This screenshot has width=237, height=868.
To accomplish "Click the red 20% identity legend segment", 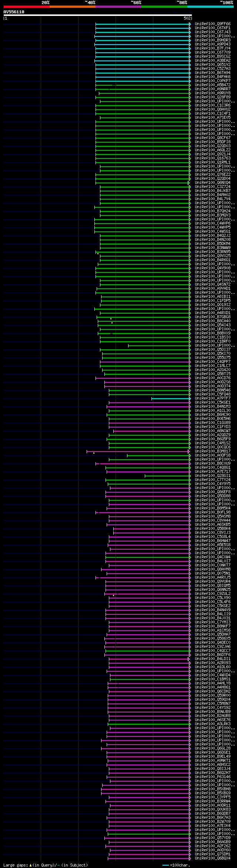I will pos(26,7).
